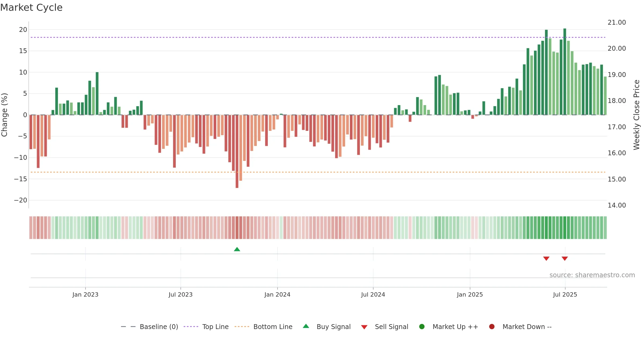Click the −20 left axis tick label
Image resolution: width=644 pixels, height=362 pixels.
(21, 200)
